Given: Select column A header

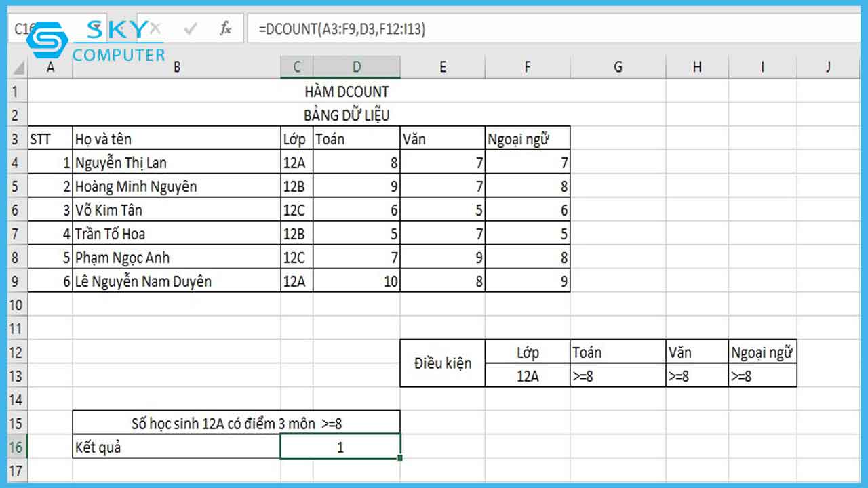Looking at the screenshot, I should pyautogui.click(x=50, y=67).
